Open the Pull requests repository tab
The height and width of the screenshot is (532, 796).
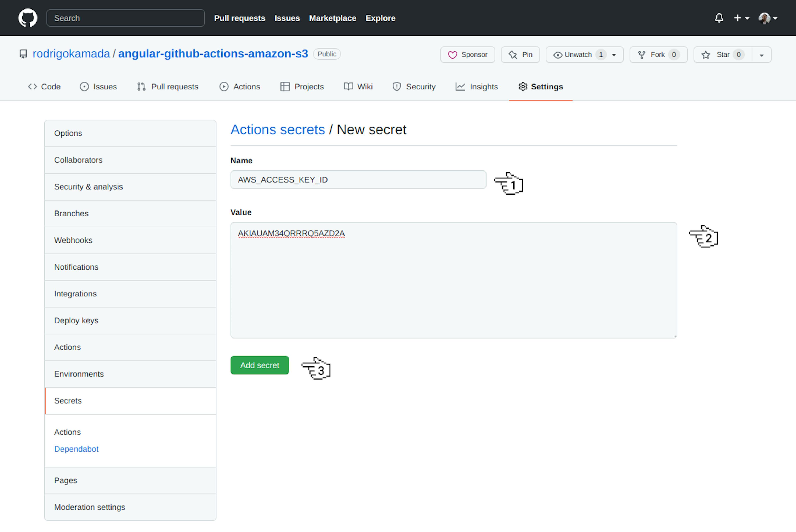coord(168,87)
